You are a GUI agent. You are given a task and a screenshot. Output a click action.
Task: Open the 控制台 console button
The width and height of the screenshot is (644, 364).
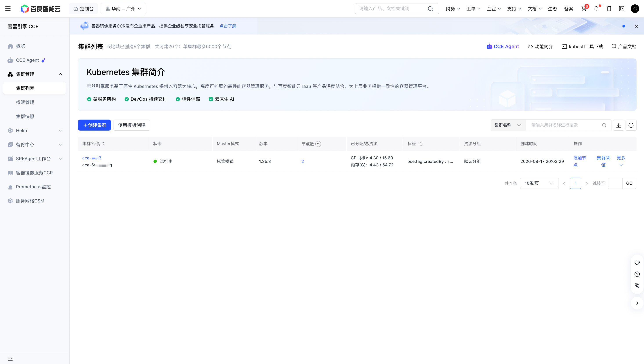click(83, 9)
